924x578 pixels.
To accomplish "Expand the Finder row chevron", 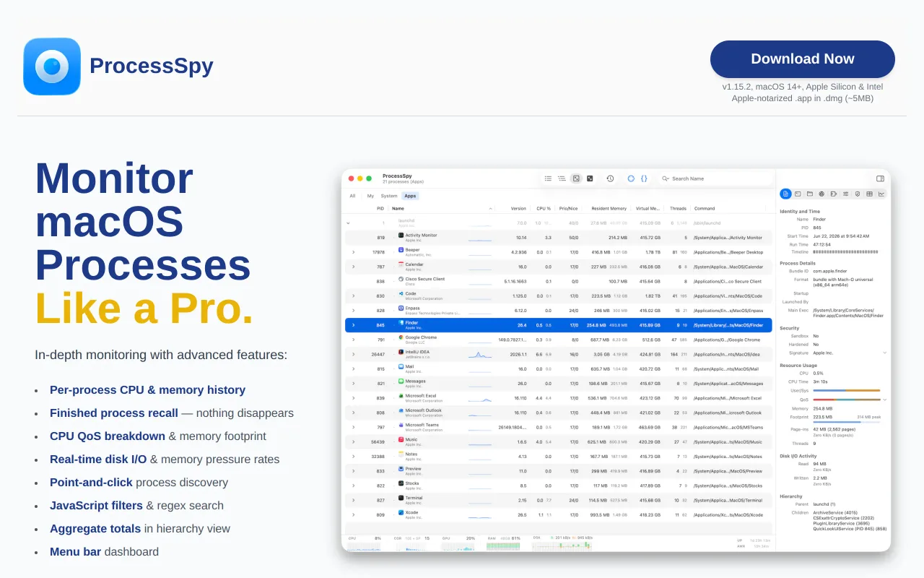I will click(353, 325).
